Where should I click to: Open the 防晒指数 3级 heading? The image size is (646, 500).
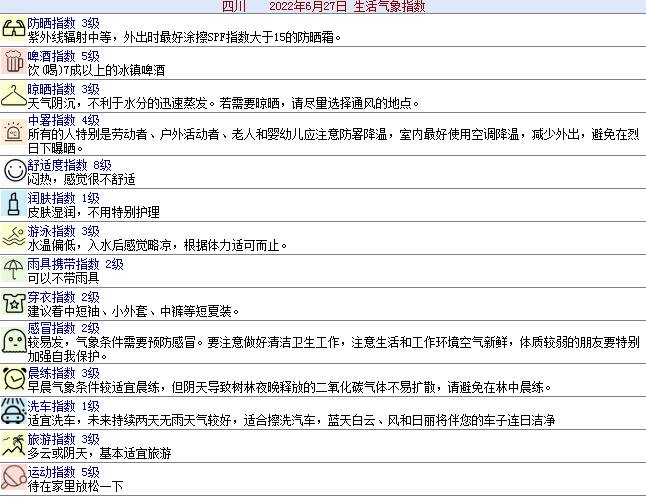pos(63,22)
